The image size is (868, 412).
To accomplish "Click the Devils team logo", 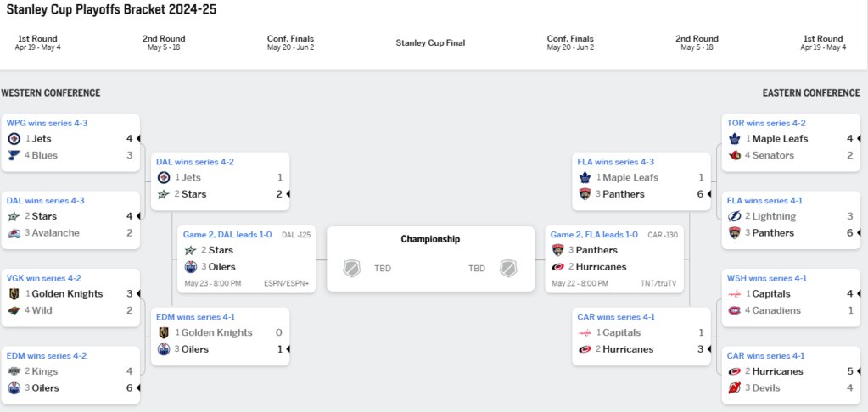I will point(735,387).
